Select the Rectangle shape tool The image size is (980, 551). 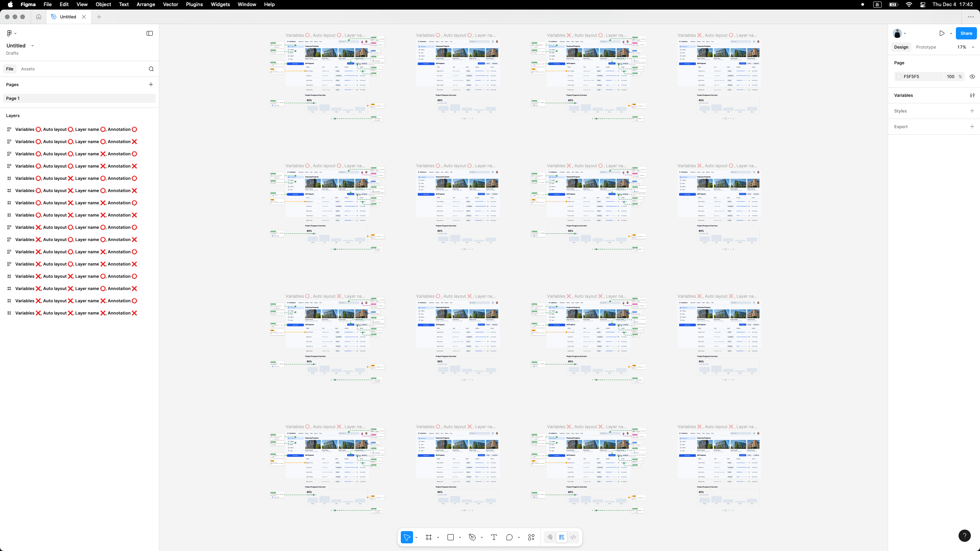point(451,537)
